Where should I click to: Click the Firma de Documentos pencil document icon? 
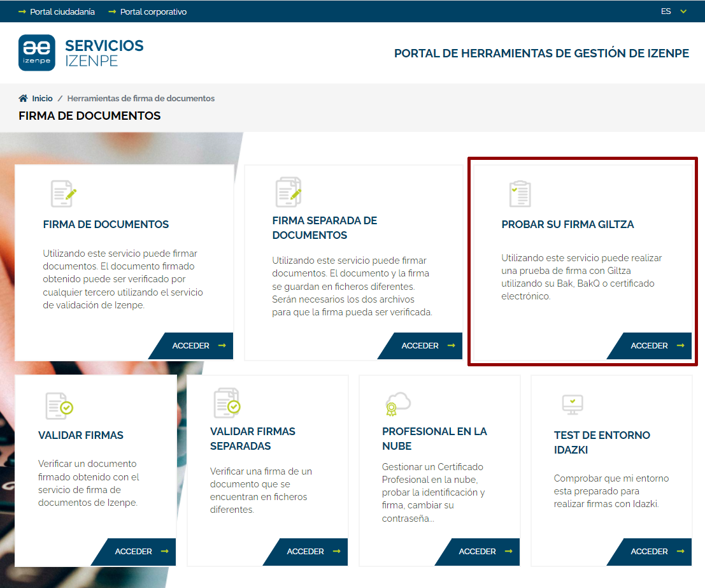tap(64, 194)
